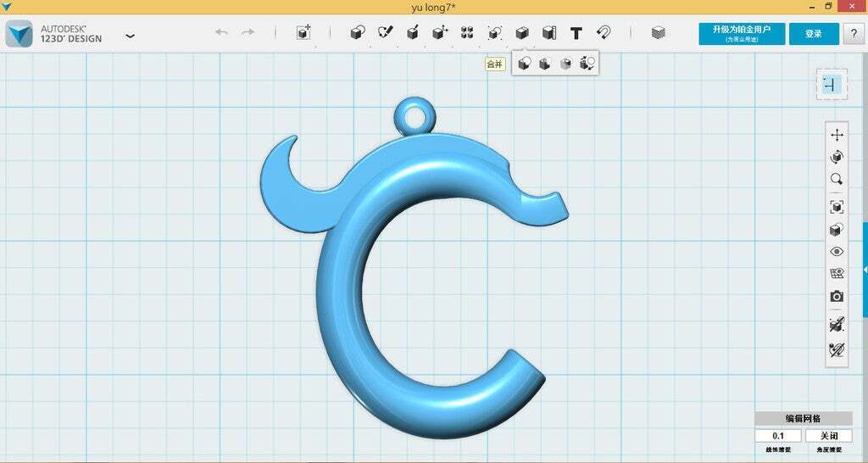
Task: Toggle the eye icon to show or hide objects
Action: [837, 252]
